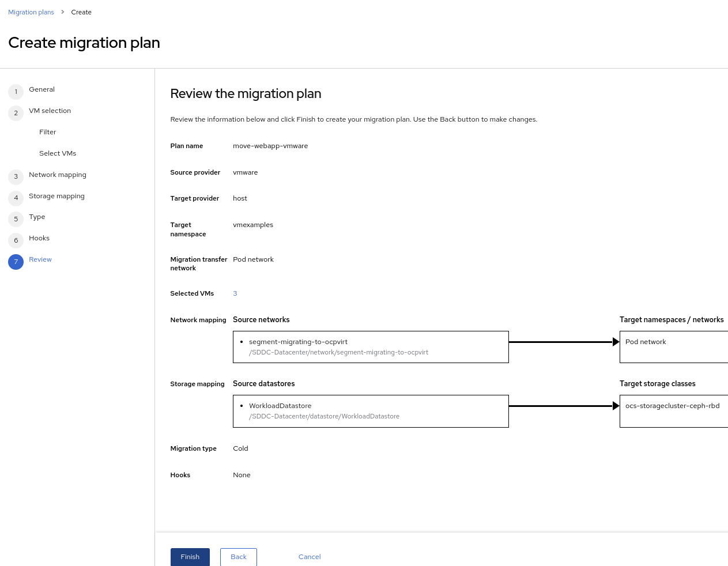This screenshot has height=566, width=728.
Task: Click the network path /SDDC-Datacenter/network/segment-migrating-to-ocpvirt
Action: 338,352
